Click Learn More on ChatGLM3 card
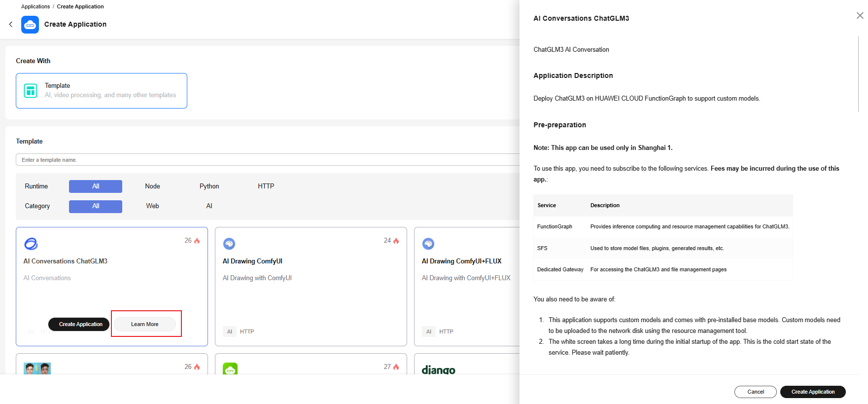This screenshot has height=404, width=868. coord(145,324)
